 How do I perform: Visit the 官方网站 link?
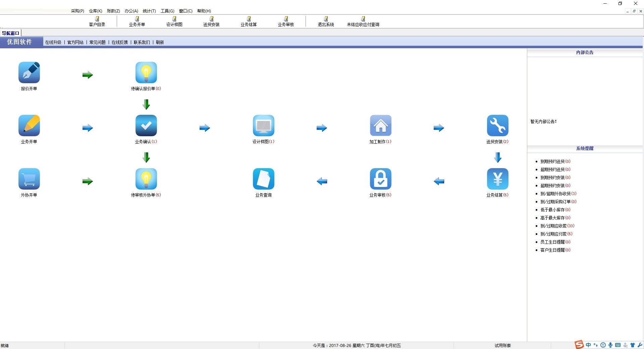[x=75, y=42]
